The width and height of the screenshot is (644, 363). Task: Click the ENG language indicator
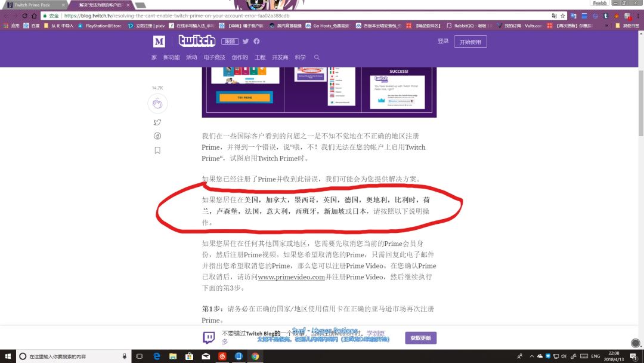point(596,356)
